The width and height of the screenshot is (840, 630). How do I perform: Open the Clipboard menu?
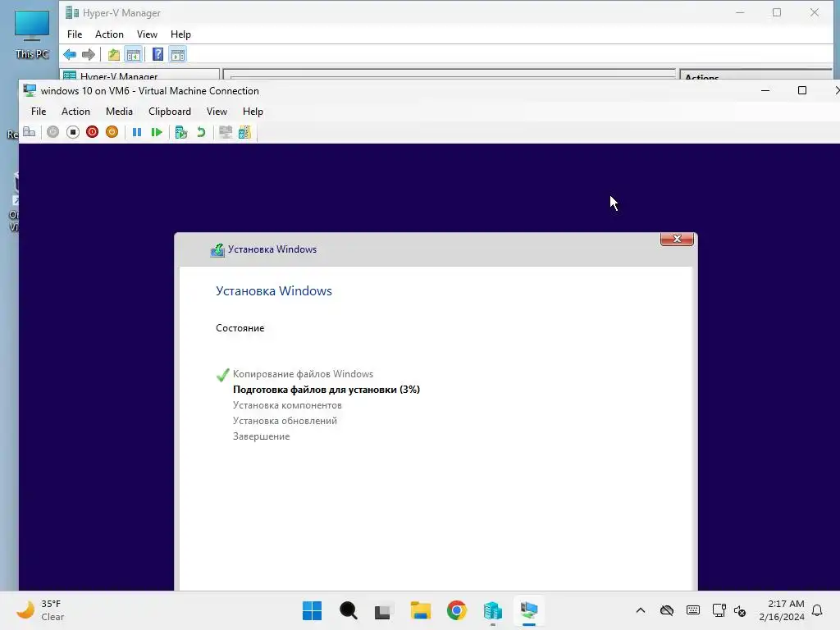[x=170, y=112]
